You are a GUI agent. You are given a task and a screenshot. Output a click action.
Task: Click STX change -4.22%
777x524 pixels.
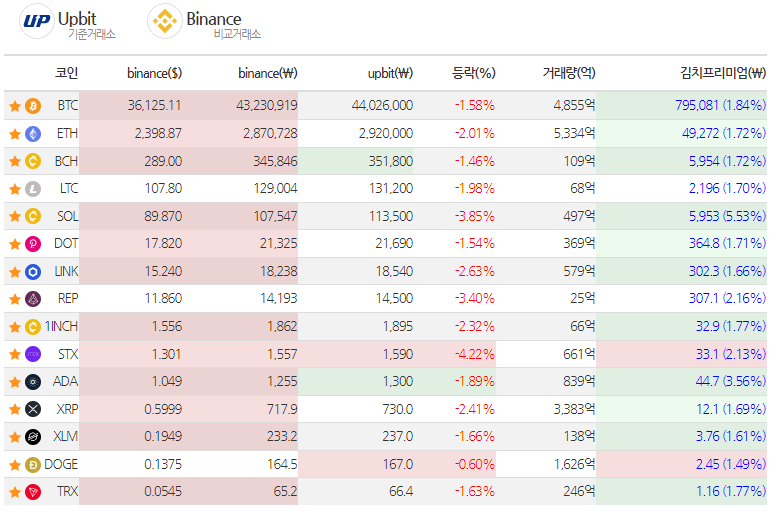[x=475, y=354]
